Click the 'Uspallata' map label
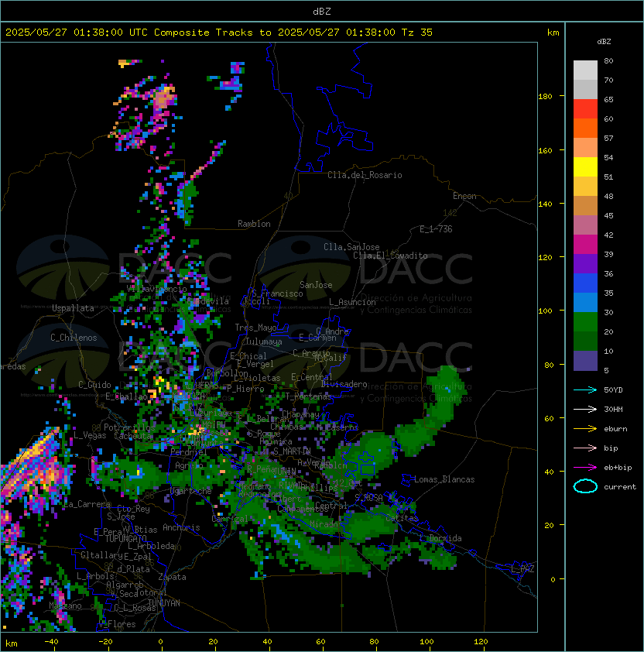Image resolution: width=644 pixels, height=652 pixels. pos(73,308)
